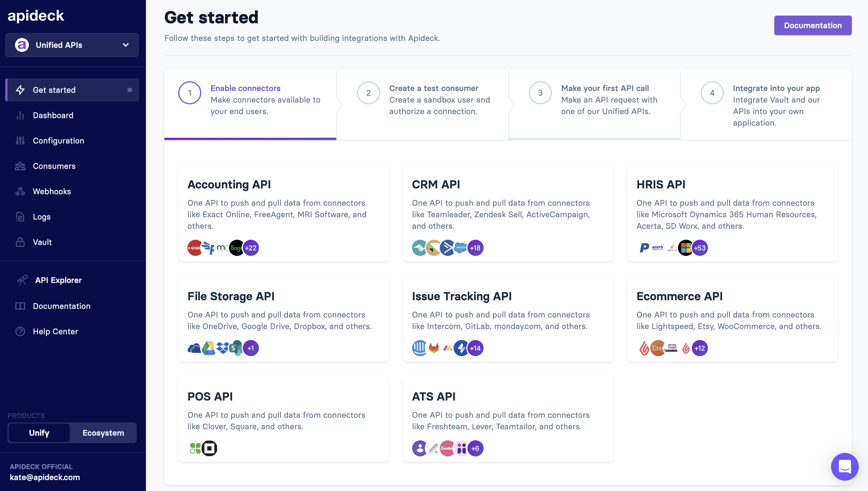Click the Square logo in POS API
The width and height of the screenshot is (868, 491).
click(x=210, y=448)
